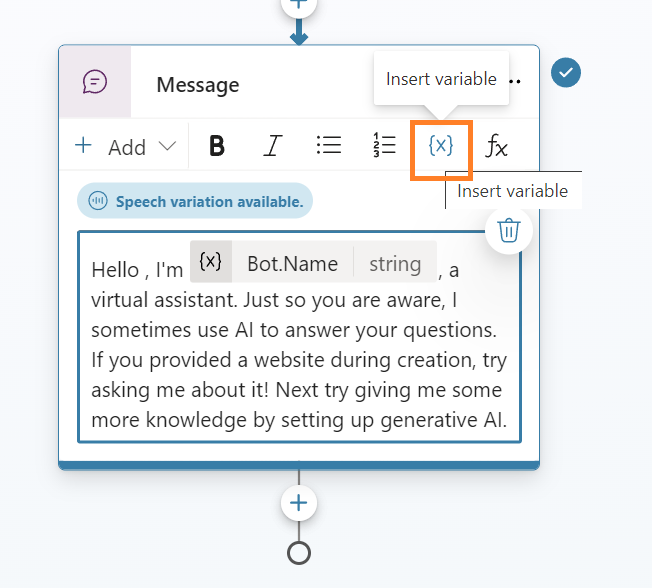
Task: Toggle the checkmark circle beside the Message node
Action: point(566,73)
